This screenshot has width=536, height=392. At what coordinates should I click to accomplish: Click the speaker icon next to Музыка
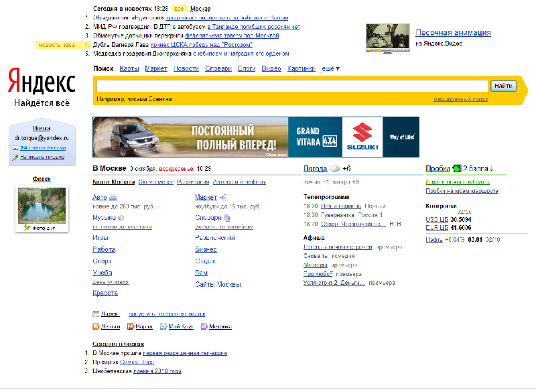[x=121, y=218]
